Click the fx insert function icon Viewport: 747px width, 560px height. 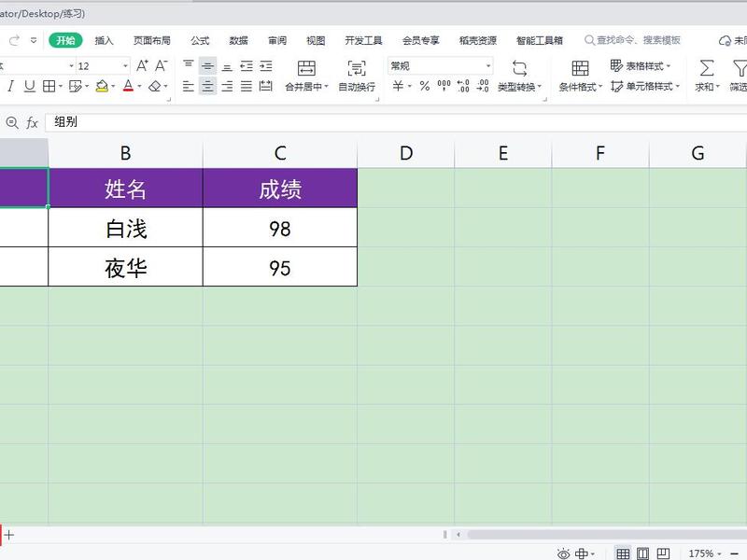(x=32, y=123)
